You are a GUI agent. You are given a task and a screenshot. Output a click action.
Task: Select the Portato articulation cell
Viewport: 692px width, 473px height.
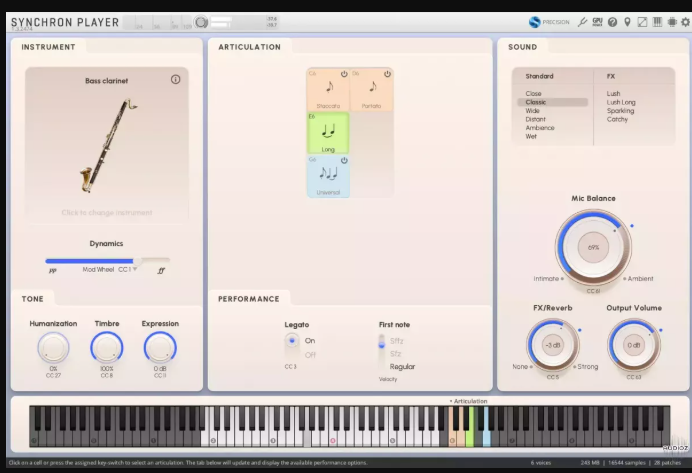coord(372,90)
